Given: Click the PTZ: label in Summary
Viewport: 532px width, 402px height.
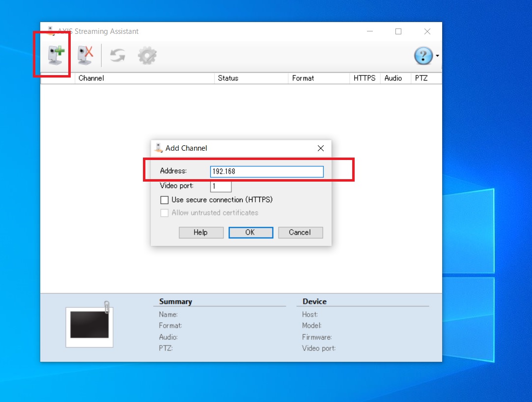Looking at the screenshot, I should tap(166, 348).
